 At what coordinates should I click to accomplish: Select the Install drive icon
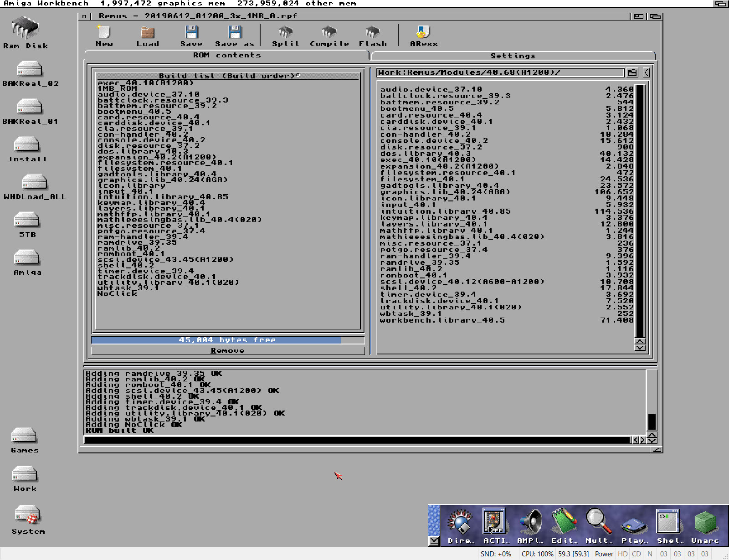(27, 145)
